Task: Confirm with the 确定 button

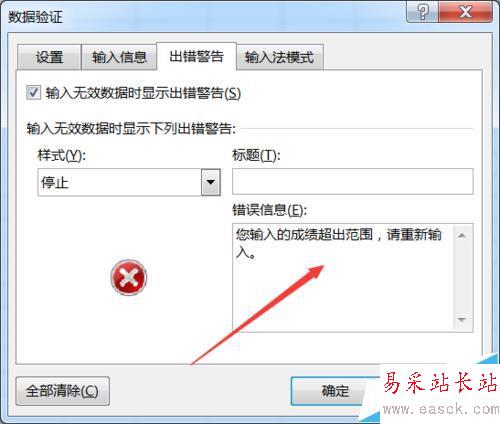Action: click(x=335, y=391)
